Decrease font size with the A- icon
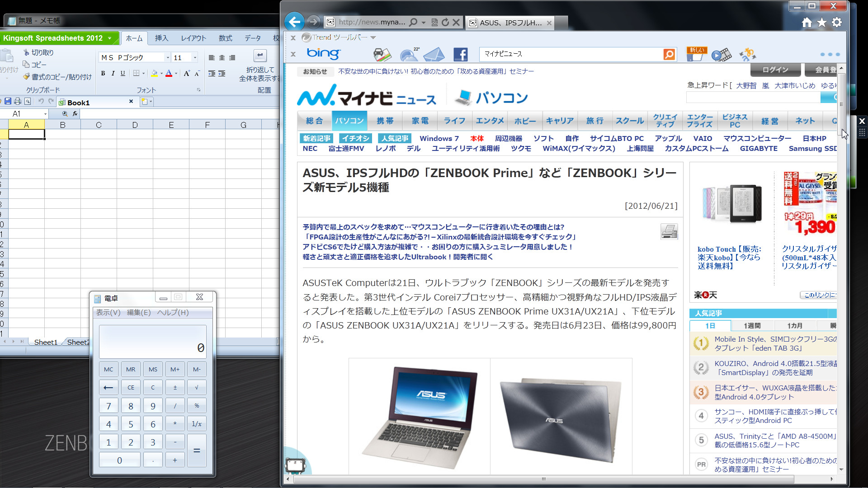Viewport: 868px width, 488px height. [x=197, y=73]
